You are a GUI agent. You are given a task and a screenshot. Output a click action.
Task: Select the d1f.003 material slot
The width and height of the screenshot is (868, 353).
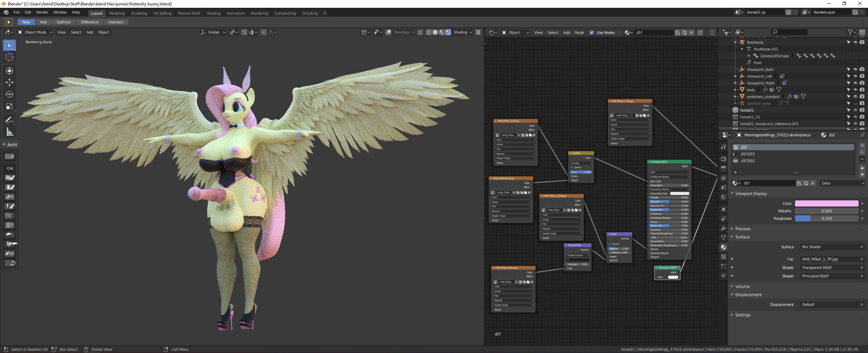(x=748, y=154)
